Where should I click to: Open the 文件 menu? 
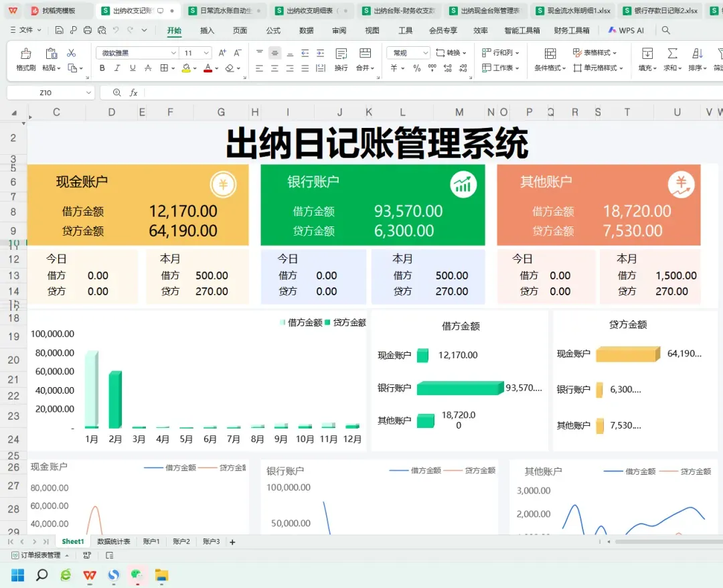pyautogui.click(x=26, y=30)
